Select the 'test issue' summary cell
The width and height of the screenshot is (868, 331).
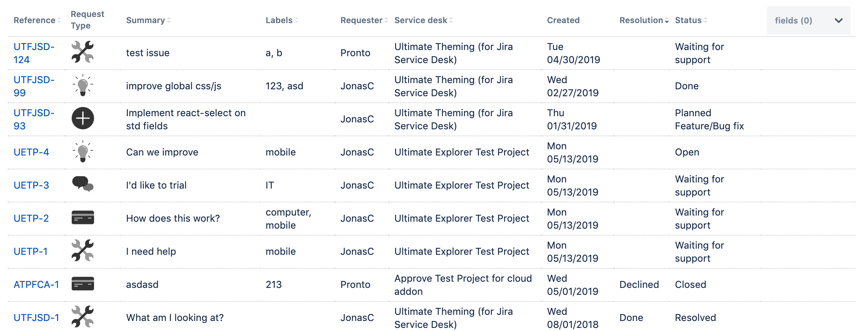point(148,53)
